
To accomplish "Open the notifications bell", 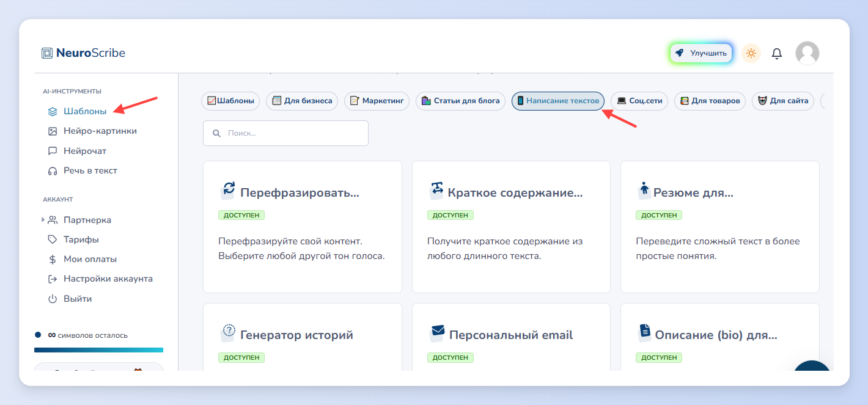I will pos(777,54).
